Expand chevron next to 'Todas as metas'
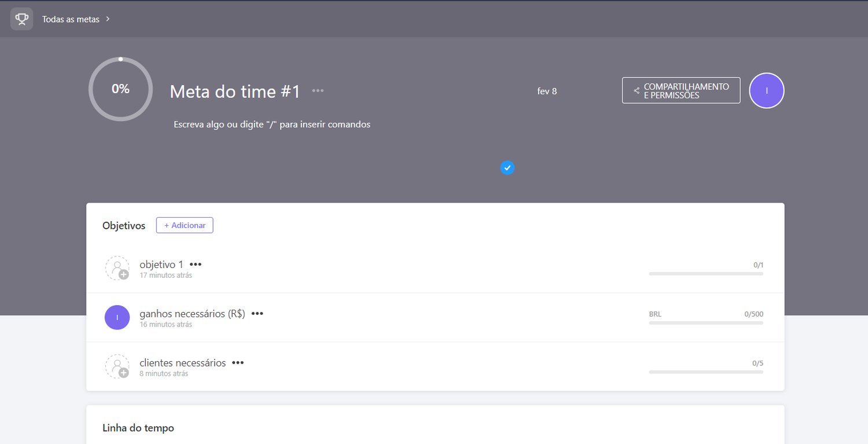 coord(108,19)
